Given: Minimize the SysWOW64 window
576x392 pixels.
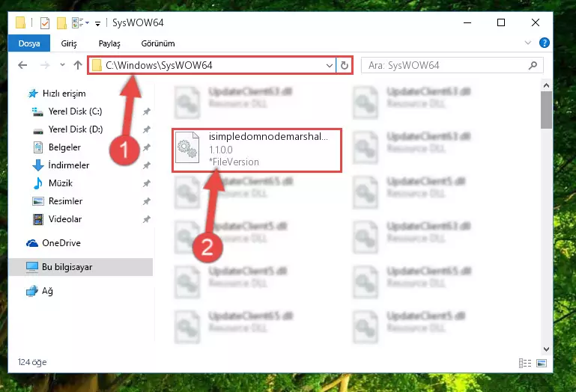Looking at the screenshot, I should [x=467, y=22].
